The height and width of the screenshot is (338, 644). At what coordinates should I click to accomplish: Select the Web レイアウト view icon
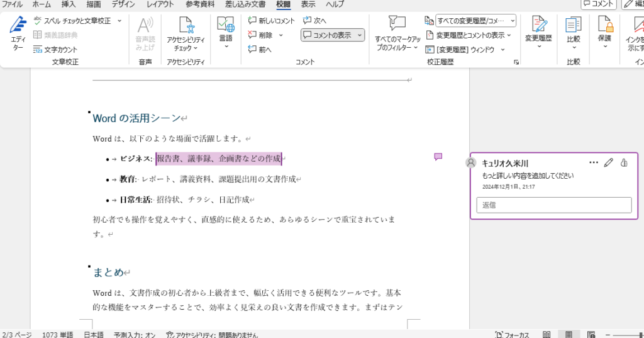coord(591,335)
